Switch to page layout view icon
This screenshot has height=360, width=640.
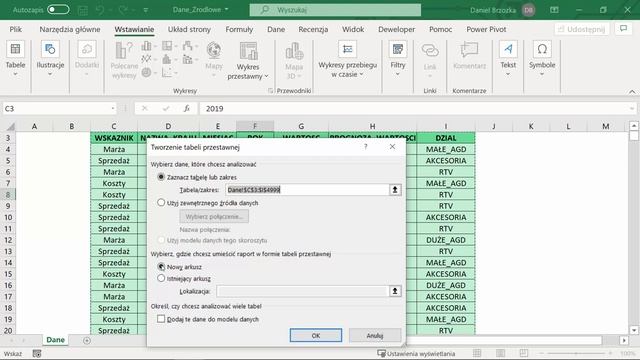pyautogui.click(x=500, y=353)
